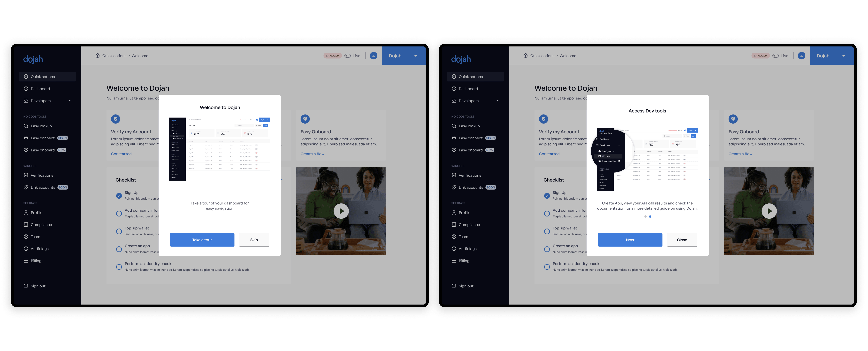Select Easy onboard heart icon, left sidebar
This screenshot has width=868, height=351.
[26, 150]
